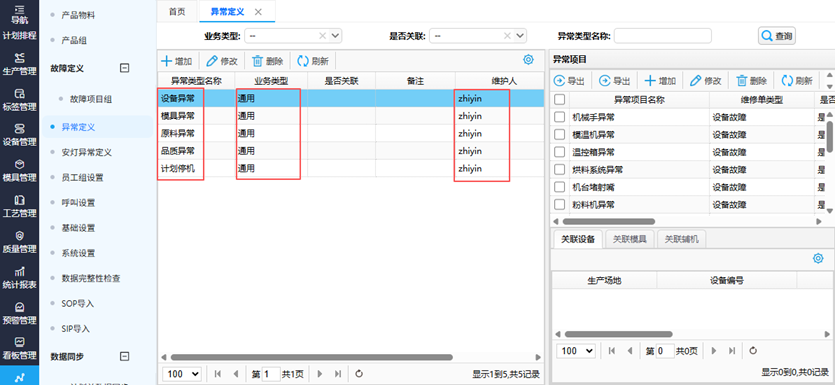Image resolution: width=835 pixels, height=385 pixels.
Task: Open 数据完整性检查 in the side menu
Action: pos(91,278)
